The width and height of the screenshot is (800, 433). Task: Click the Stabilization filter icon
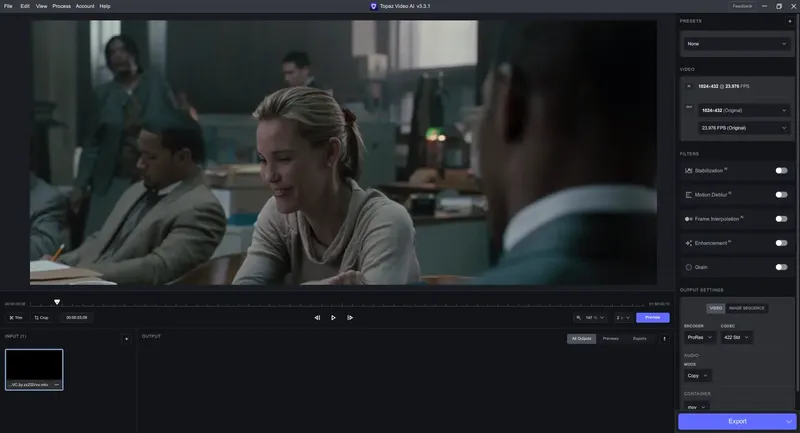pyautogui.click(x=688, y=170)
